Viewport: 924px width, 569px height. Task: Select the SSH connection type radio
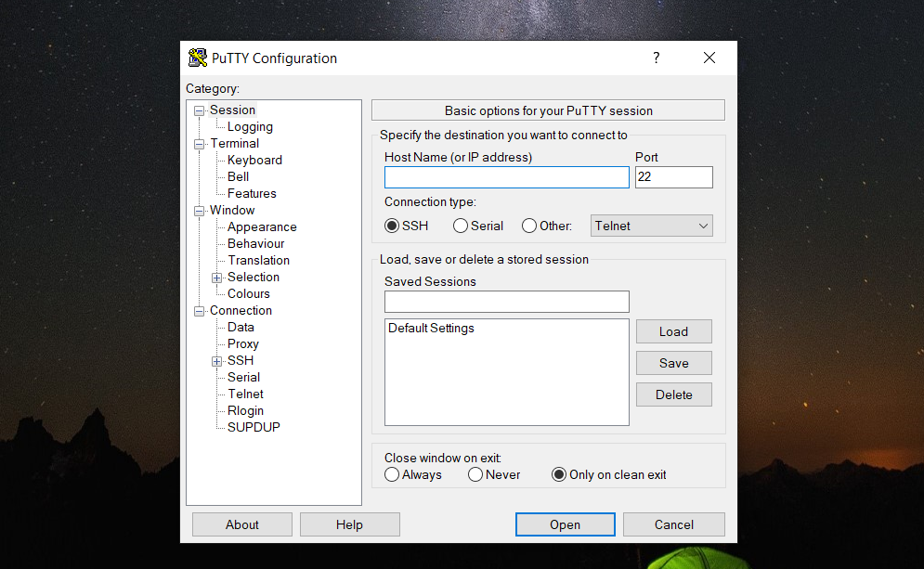click(x=392, y=226)
